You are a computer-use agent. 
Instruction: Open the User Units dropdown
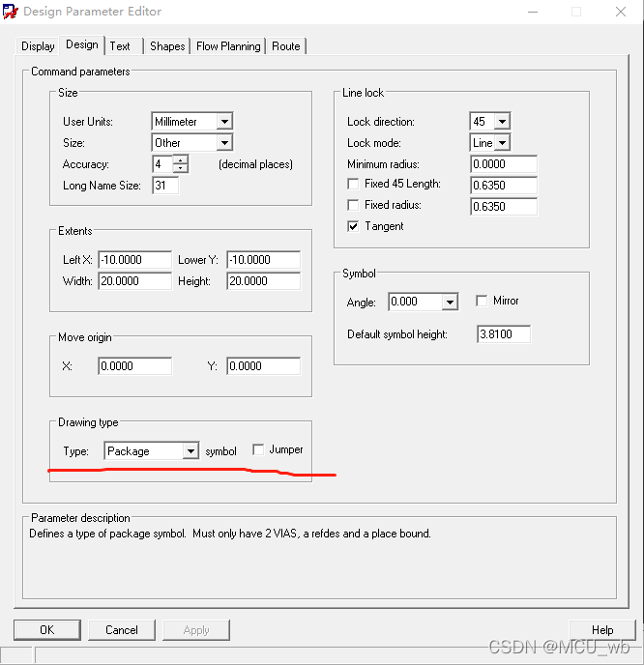[223, 122]
